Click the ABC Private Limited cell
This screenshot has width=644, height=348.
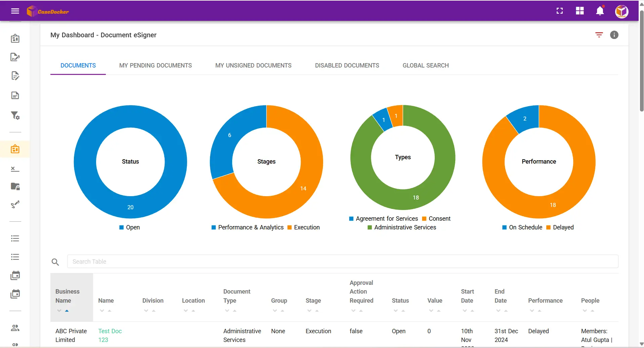(x=71, y=335)
